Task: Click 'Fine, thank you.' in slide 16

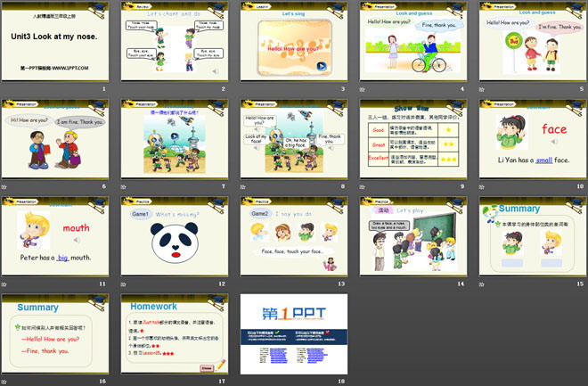Action: tap(45, 351)
